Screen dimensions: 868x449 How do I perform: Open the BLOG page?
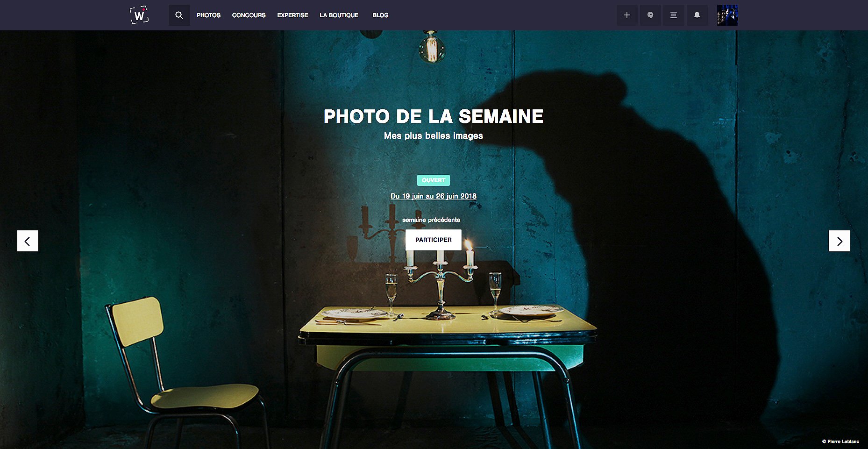pos(380,15)
